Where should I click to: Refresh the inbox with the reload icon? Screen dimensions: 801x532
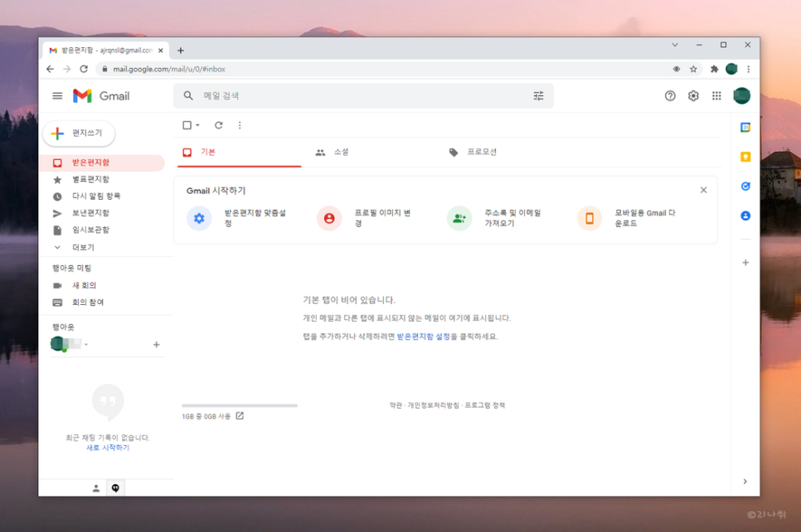[218, 124]
